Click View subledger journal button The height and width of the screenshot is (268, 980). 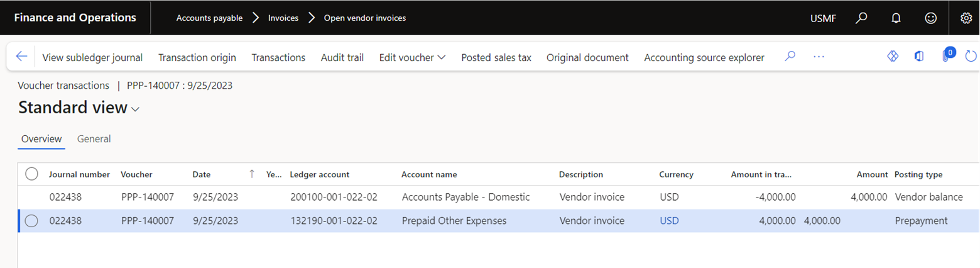click(x=92, y=57)
